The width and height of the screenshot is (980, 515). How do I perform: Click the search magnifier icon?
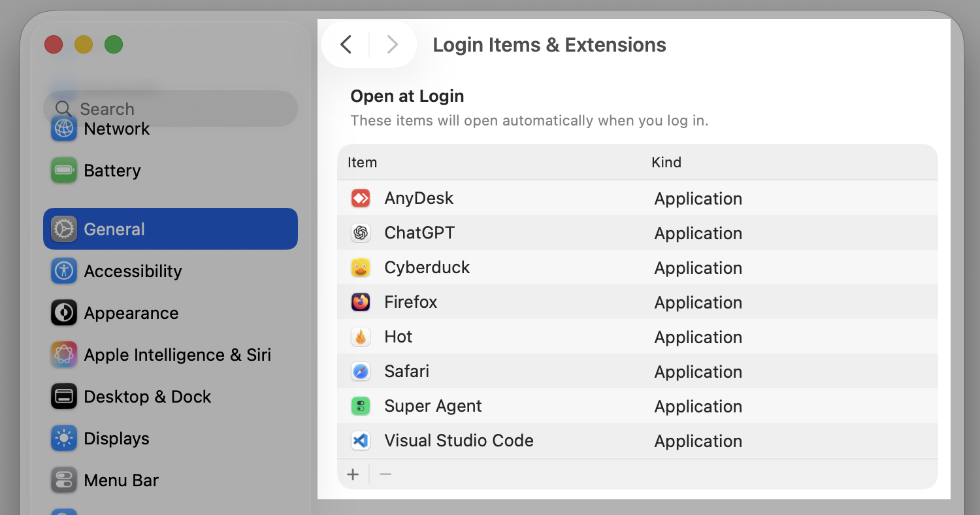click(63, 108)
